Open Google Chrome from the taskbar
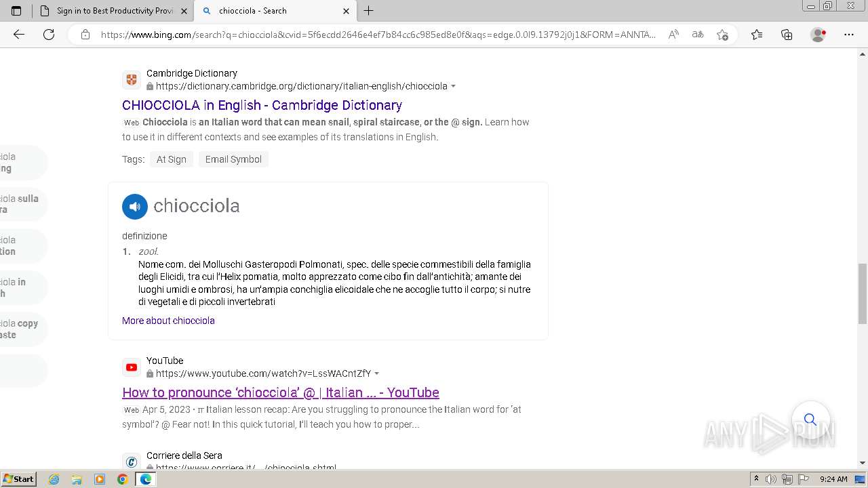This screenshot has height=488, width=868. point(122,479)
